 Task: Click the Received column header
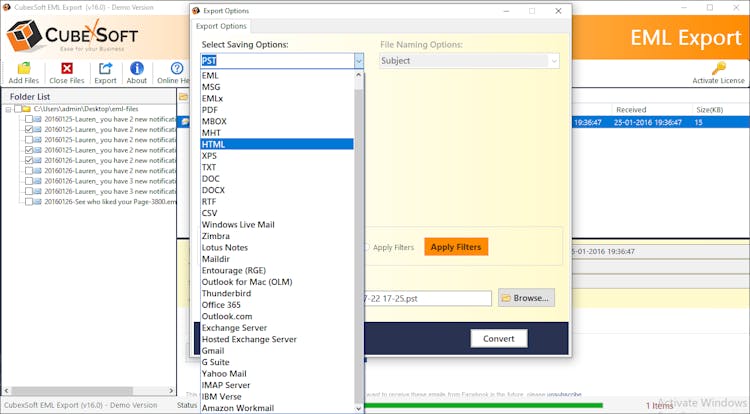pyautogui.click(x=631, y=110)
